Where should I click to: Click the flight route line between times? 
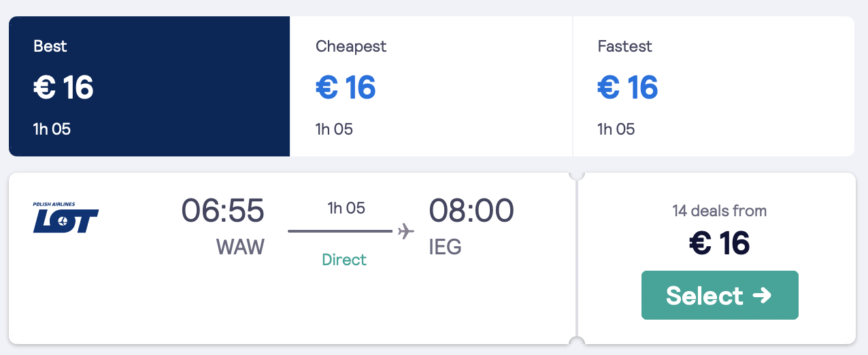click(x=340, y=231)
